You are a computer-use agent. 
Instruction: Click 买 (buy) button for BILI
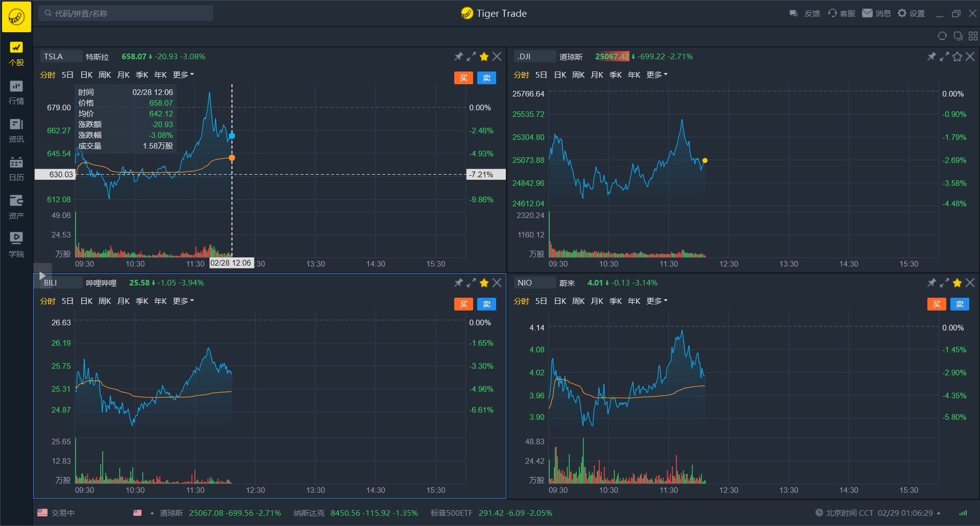click(463, 304)
